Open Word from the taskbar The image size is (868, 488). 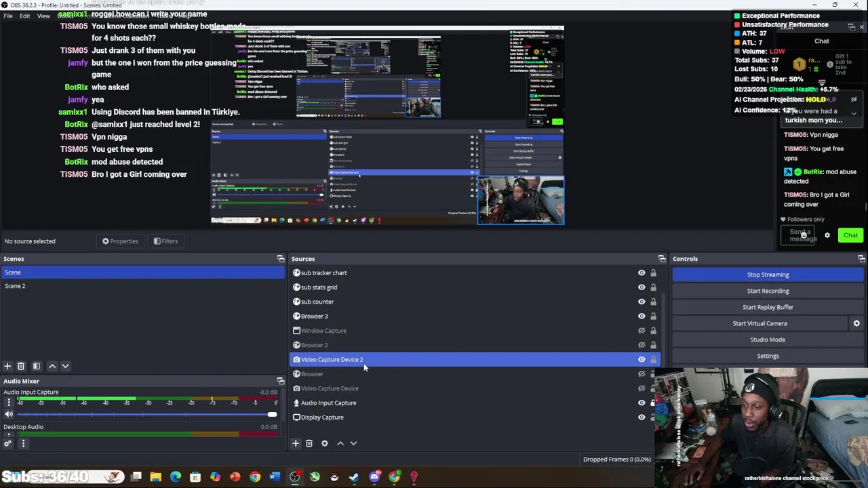coord(275,477)
